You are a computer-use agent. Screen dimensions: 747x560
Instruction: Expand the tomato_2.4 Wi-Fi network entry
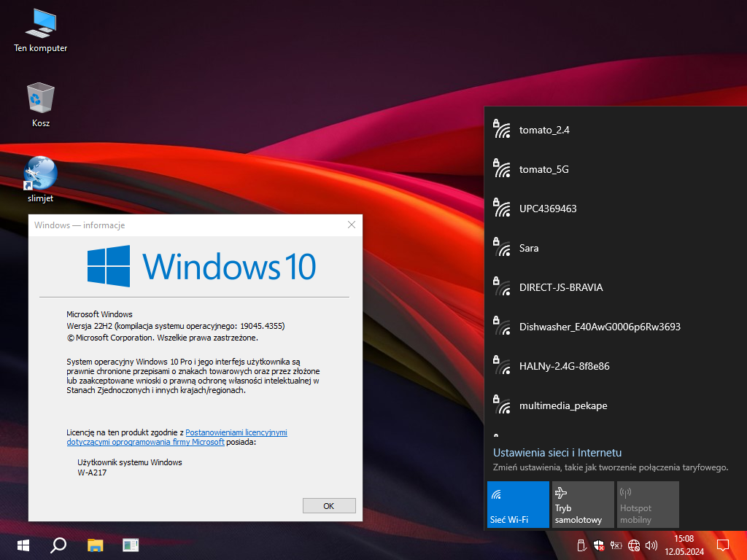coord(543,131)
